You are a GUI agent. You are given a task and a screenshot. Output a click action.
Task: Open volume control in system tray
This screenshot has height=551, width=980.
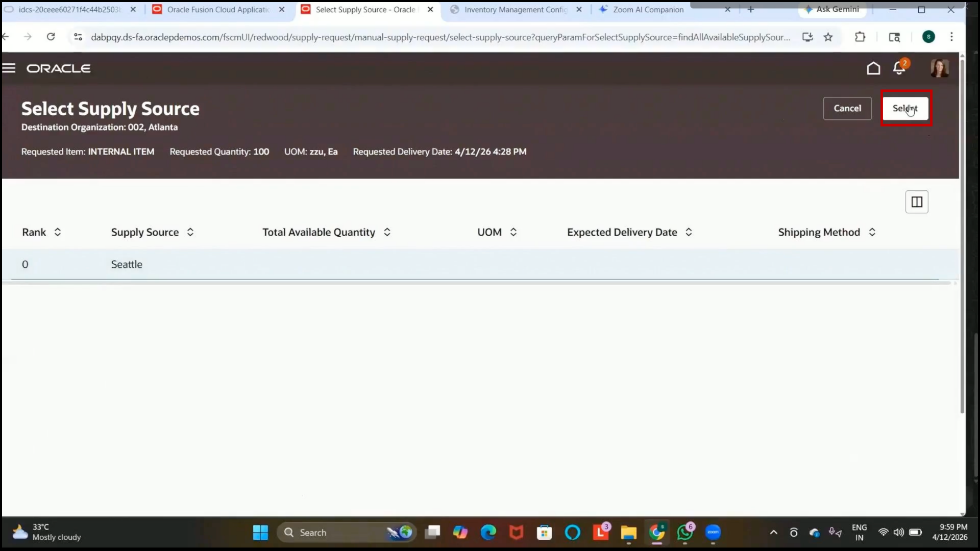coord(899,533)
